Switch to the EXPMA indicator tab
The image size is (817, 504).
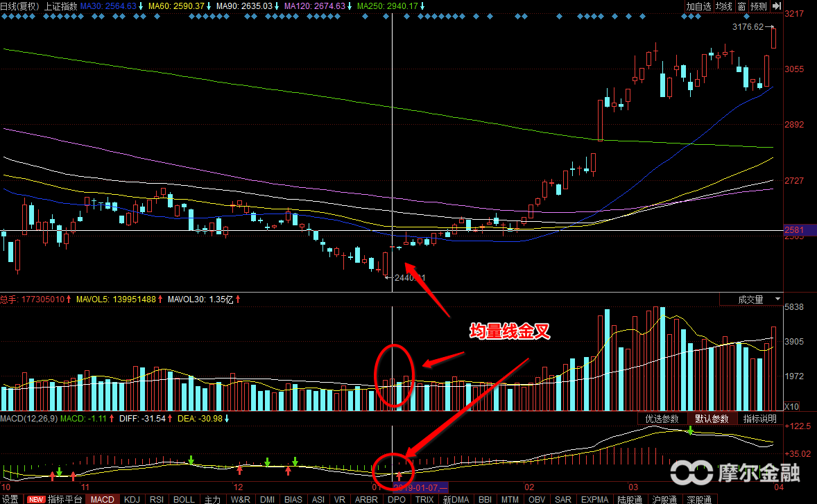(x=594, y=499)
